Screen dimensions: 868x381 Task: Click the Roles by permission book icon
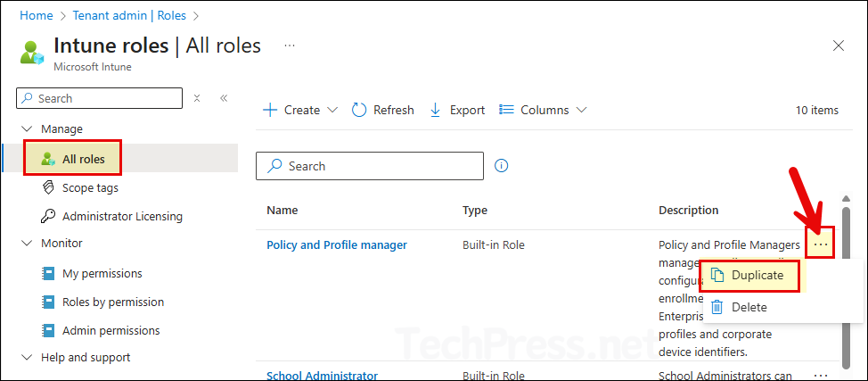point(48,302)
